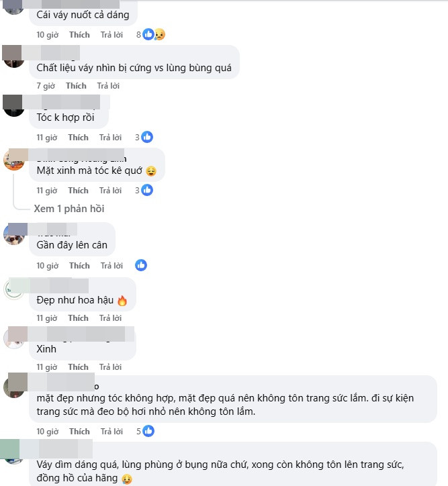448x486 pixels.
Task: Open '10 giờ' timestamp under 'Gần đây lên cân'
Action: coord(48,266)
